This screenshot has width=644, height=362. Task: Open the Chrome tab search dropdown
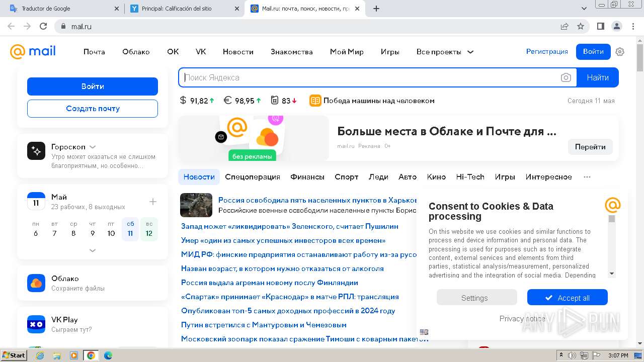click(x=584, y=9)
